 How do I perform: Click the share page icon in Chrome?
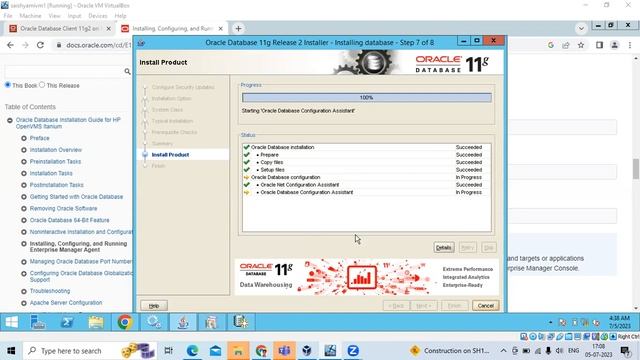(566, 45)
